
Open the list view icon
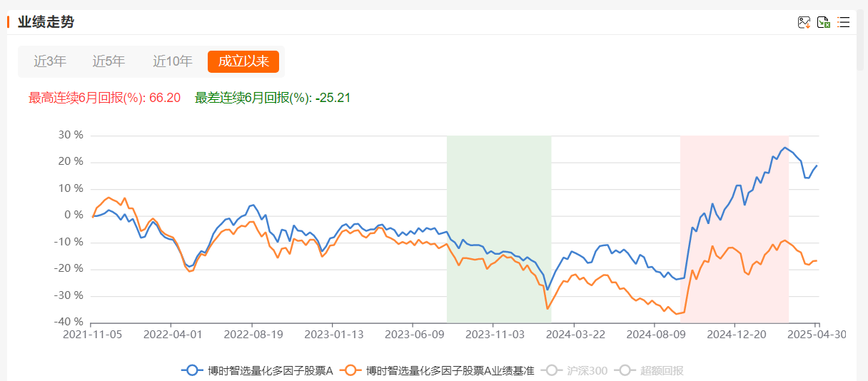844,22
